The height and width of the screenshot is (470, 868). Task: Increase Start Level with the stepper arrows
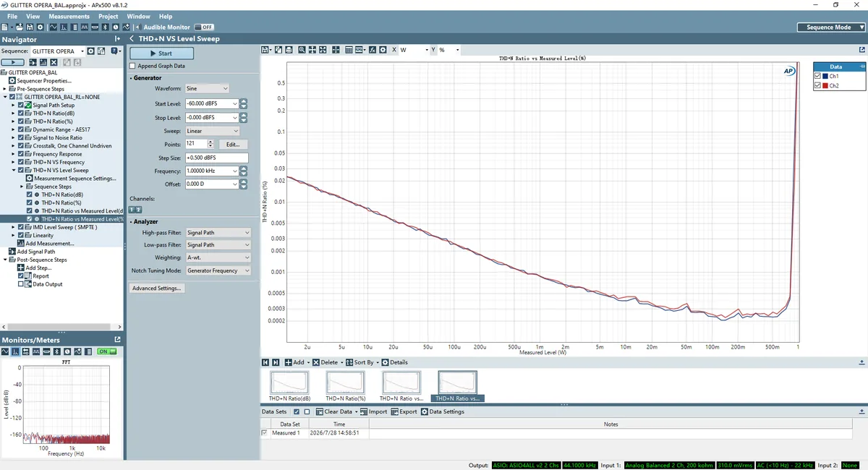244,101
